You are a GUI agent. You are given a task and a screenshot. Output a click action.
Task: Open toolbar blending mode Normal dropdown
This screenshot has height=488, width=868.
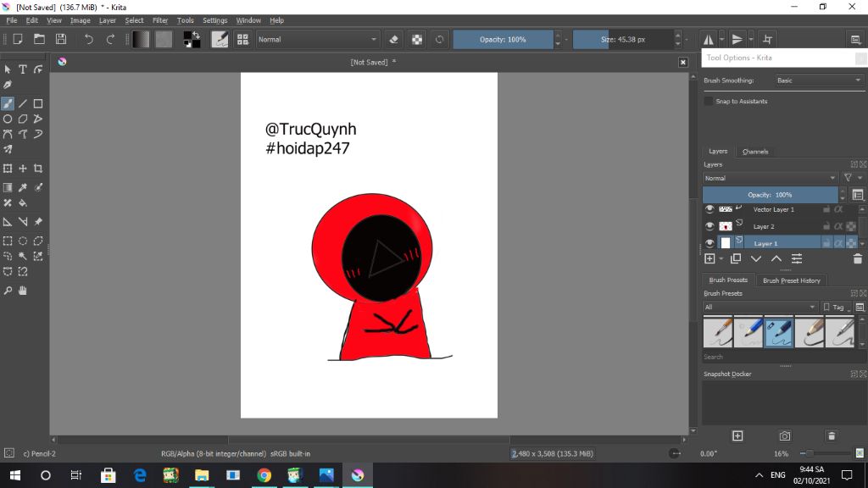(x=317, y=39)
